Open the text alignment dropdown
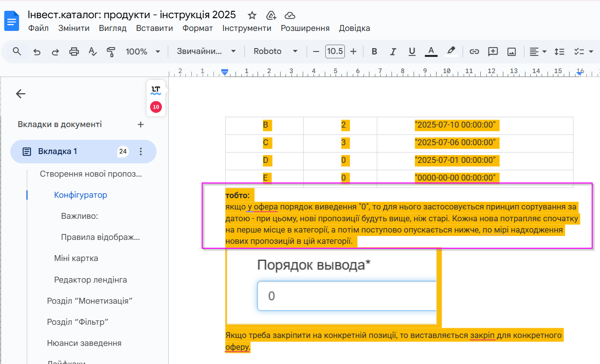Image resolution: width=600 pixels, height=364 pixels. pos(538,52)
